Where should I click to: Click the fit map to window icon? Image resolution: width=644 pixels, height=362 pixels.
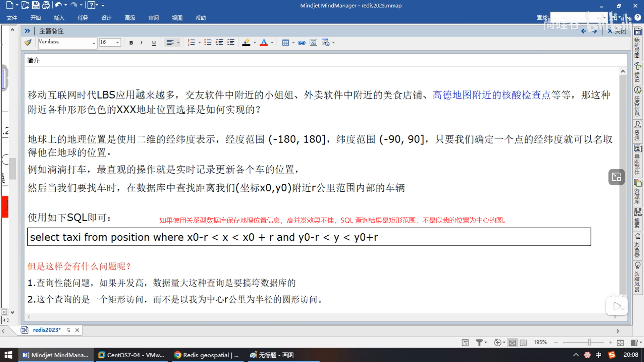pyautogui.click(x=620, y=342)
